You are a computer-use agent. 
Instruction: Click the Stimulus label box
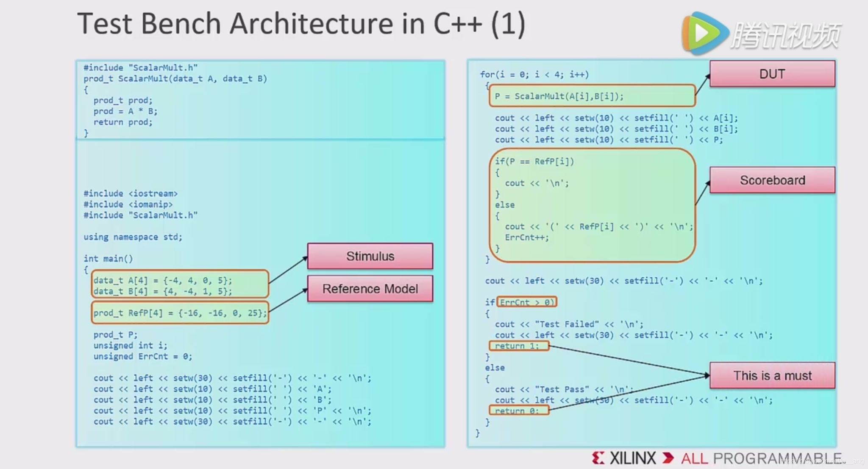pyautogui.click(x=369, y=257)
